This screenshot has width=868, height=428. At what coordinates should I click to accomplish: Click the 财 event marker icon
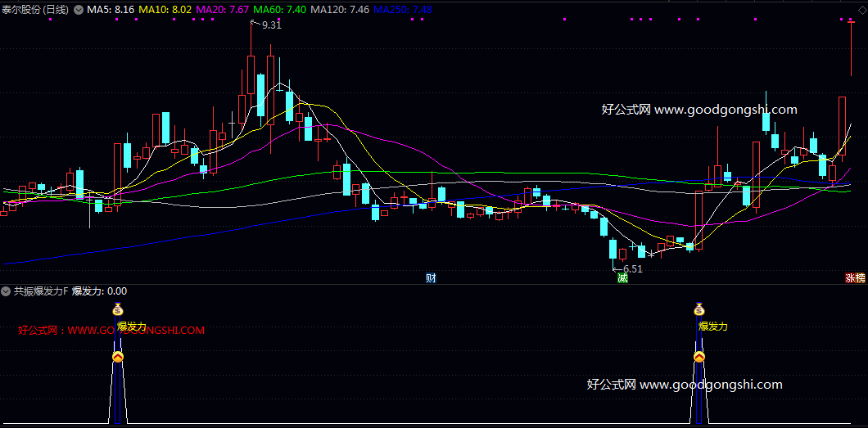pyautogui.click(x=431, y=278)
